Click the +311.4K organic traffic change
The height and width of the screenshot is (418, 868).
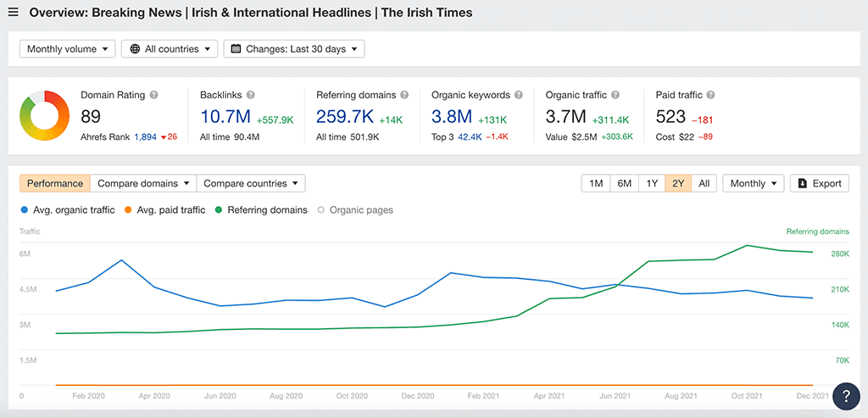pos(610,120)
